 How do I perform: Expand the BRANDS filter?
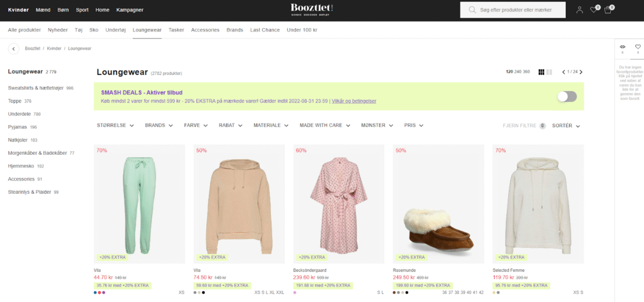click(159, 125)
